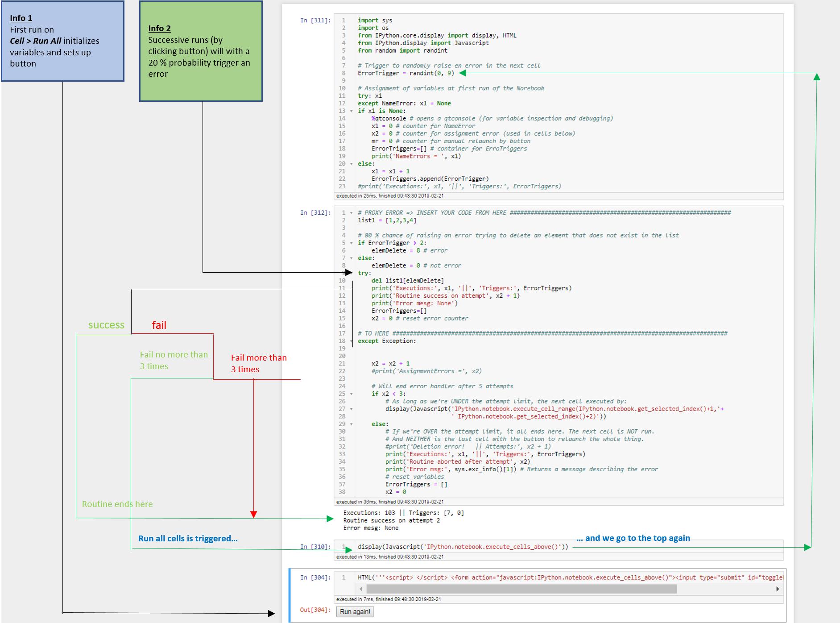Viewport: 840px width, 623px height.
Task: Fold the "if x2 < 3:" block
Action: click(352, 394)
